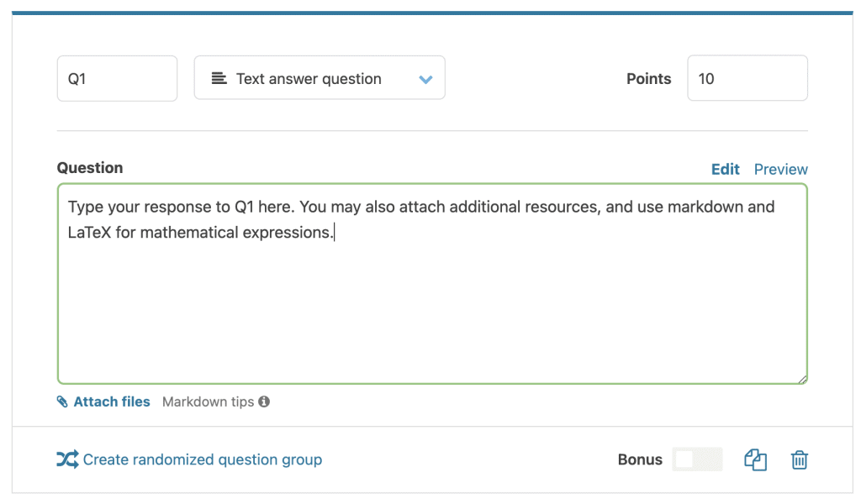Open the question type dropdown arrow

(x=425, y=79)
